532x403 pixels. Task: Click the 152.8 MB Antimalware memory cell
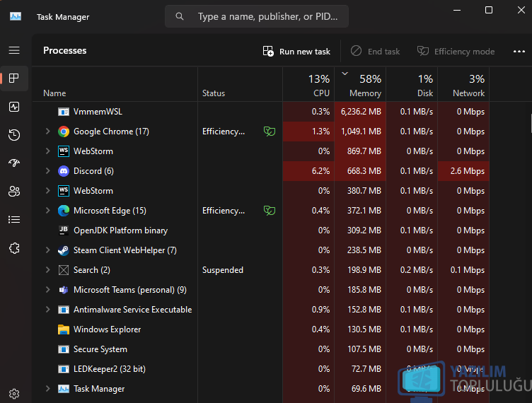pyautogui.click(x=360, y=310)
